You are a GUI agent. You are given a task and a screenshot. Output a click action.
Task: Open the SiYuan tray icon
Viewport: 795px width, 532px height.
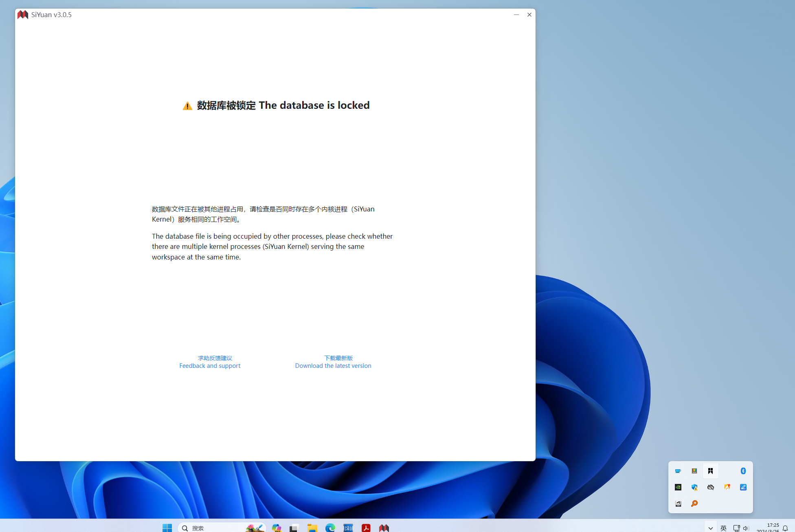click(711, 471)
